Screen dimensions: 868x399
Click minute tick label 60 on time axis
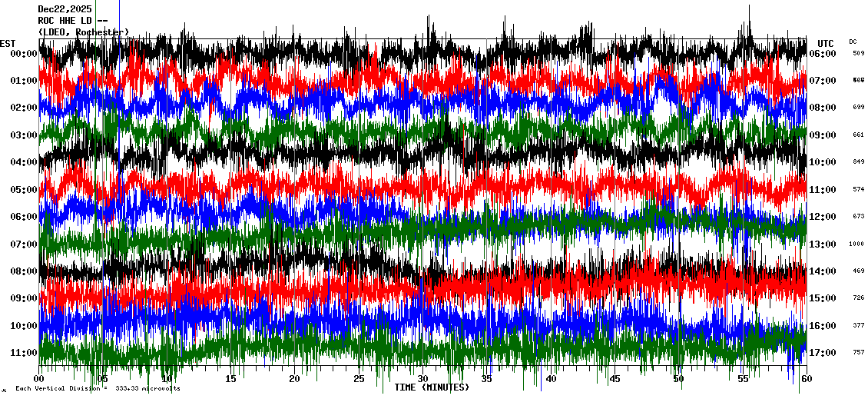point(807,379)
